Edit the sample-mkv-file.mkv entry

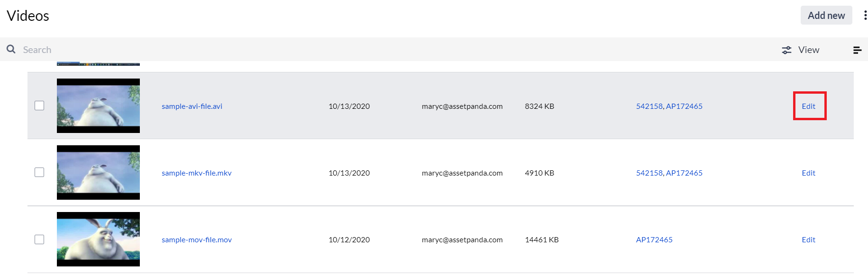click(x=808, y=173)
